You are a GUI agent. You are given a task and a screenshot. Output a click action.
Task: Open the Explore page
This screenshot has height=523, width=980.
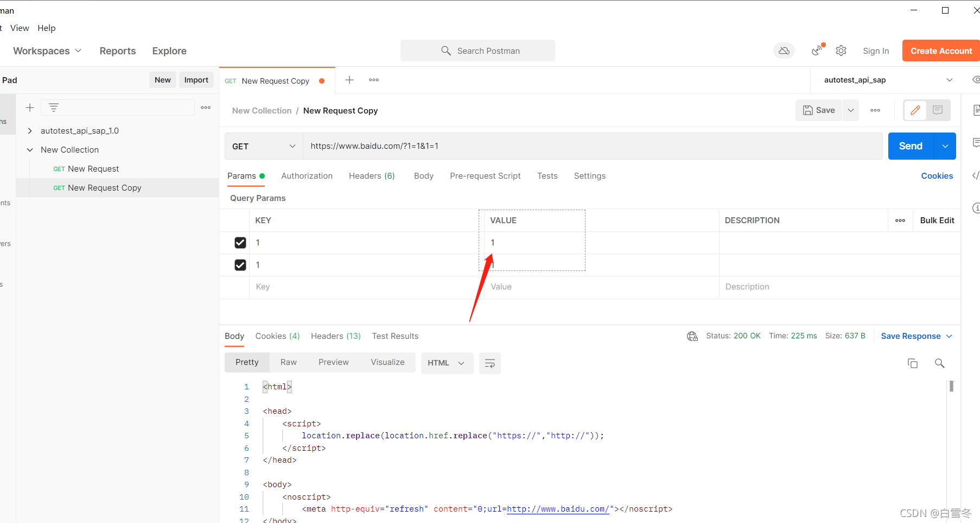(x=169, y=51)
